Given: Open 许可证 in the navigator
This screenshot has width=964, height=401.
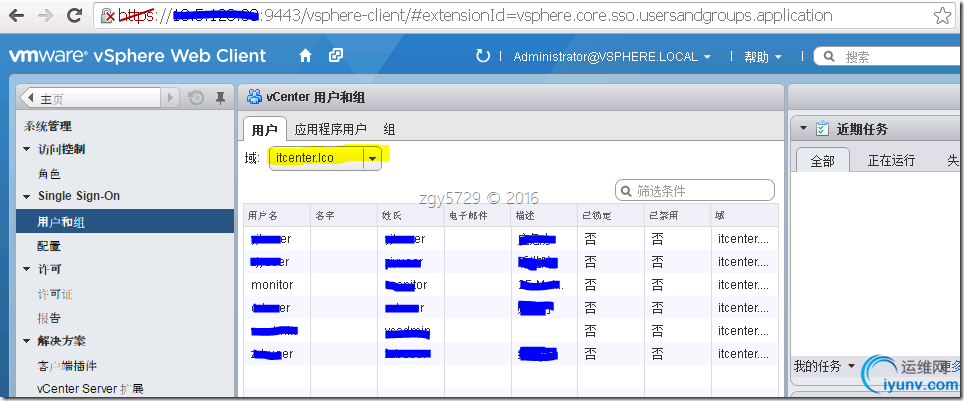Looking at the screenshot, I should coord(55,295).
